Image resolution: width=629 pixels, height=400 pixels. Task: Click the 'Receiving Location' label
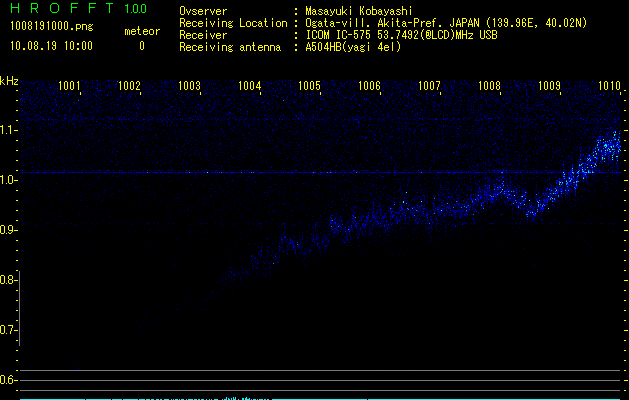(233, 23)
